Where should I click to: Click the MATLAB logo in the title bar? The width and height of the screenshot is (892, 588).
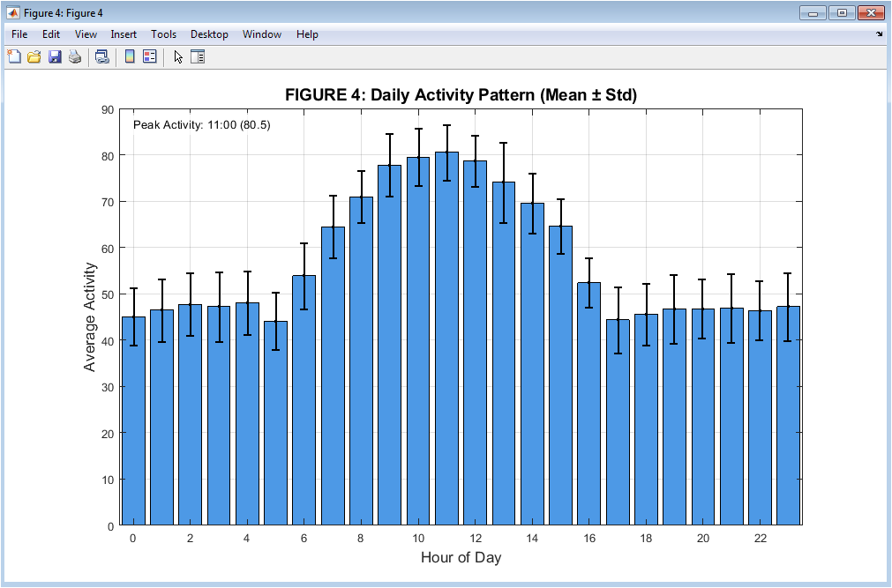click(13, 12)
